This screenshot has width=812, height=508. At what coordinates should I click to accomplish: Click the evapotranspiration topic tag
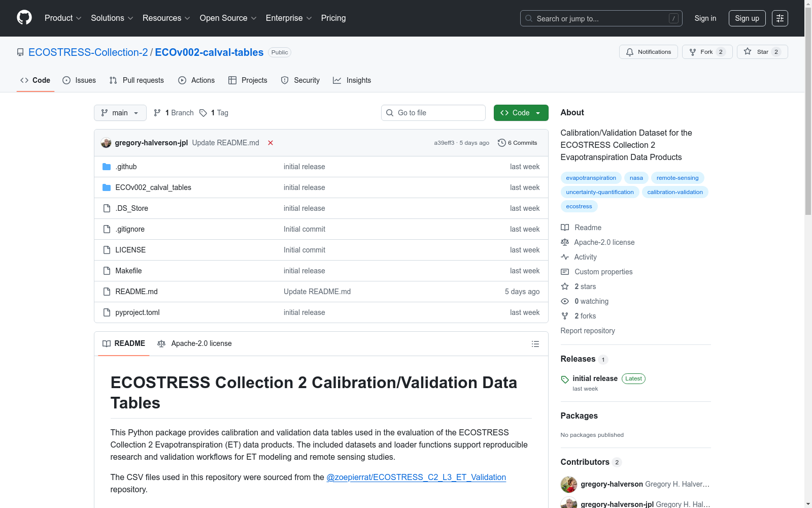click(591, 178)
